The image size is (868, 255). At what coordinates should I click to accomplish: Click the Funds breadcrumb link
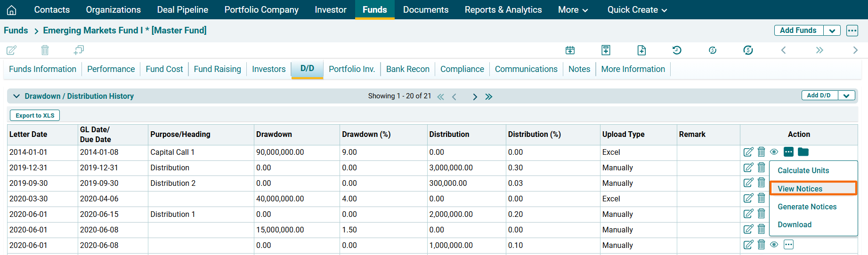coord(16,31)
